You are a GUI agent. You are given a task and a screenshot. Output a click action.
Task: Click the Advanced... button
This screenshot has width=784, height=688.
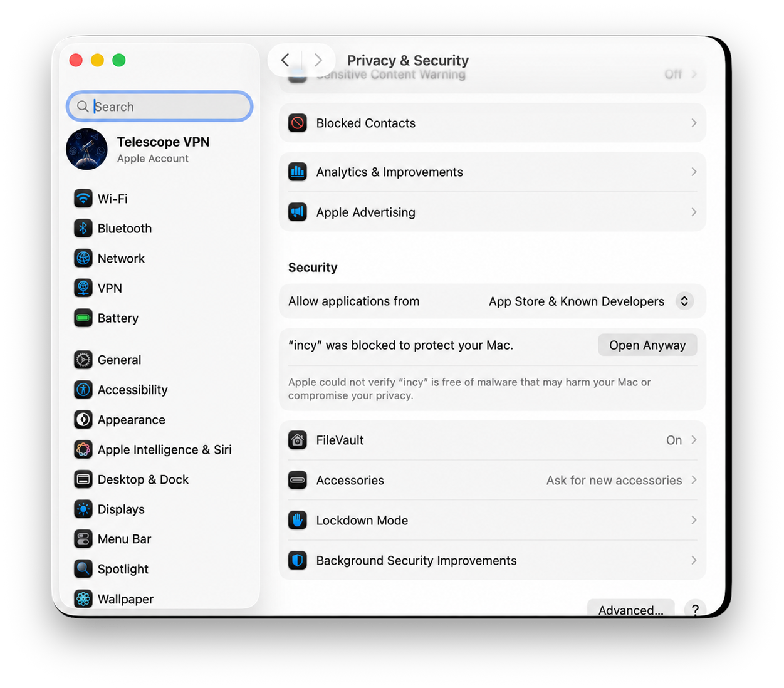click(x=630, y=609)
